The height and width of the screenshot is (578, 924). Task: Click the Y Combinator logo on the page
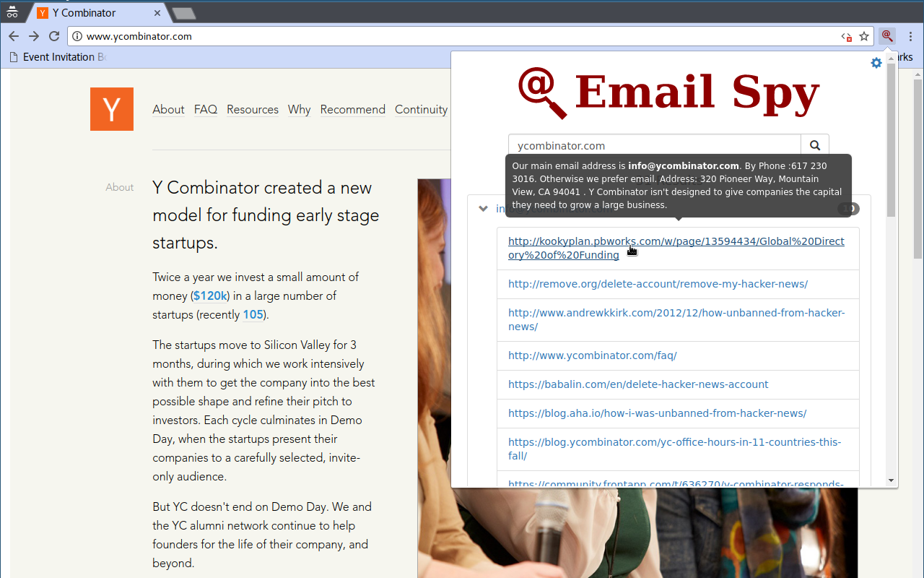tap(111, 108)
